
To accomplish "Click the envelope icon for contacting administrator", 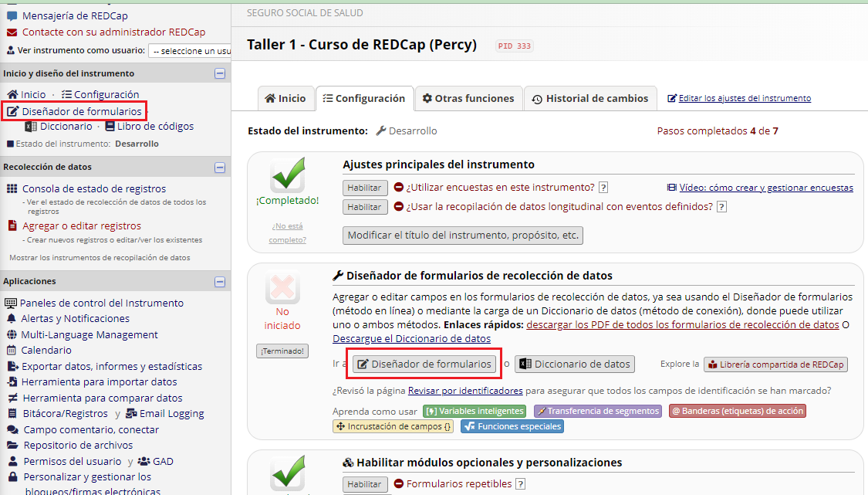I will click(12, 32).
